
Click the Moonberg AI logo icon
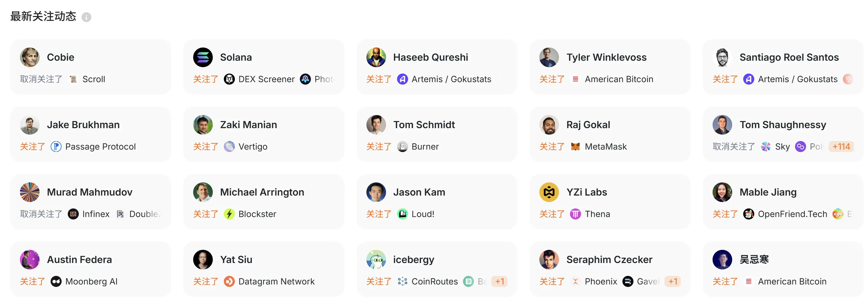pos(56,281)
